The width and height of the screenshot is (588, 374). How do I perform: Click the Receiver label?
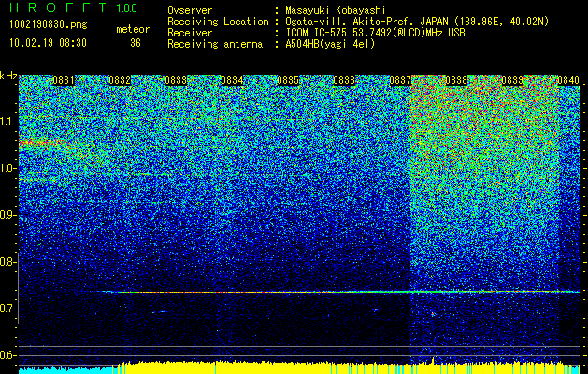(190, 33)
